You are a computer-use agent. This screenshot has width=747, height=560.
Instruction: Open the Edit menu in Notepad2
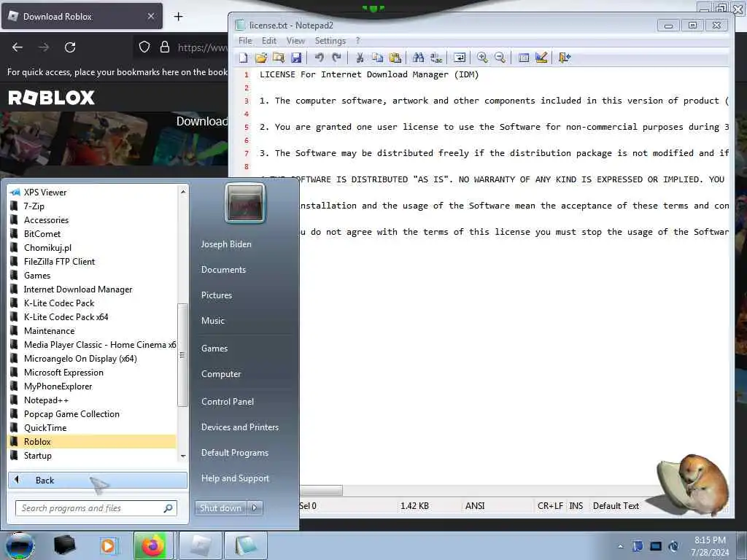pyautogui.click(x=268, y=41)
